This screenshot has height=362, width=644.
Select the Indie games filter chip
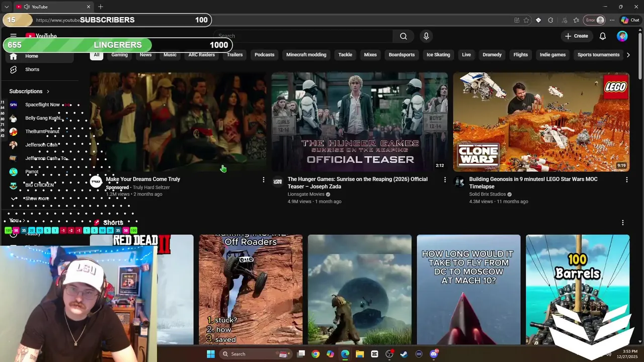[x=552, y=55]
